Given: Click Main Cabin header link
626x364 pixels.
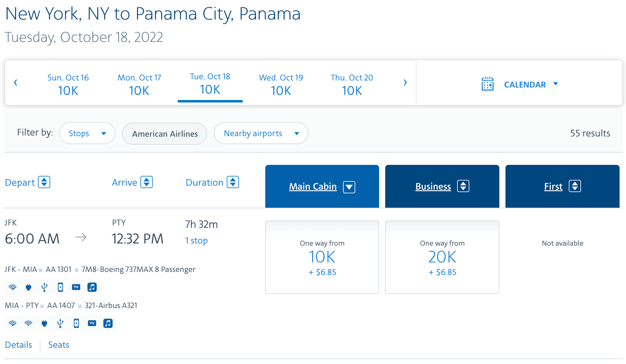Looking at the screenshot, I should [313, 187].
